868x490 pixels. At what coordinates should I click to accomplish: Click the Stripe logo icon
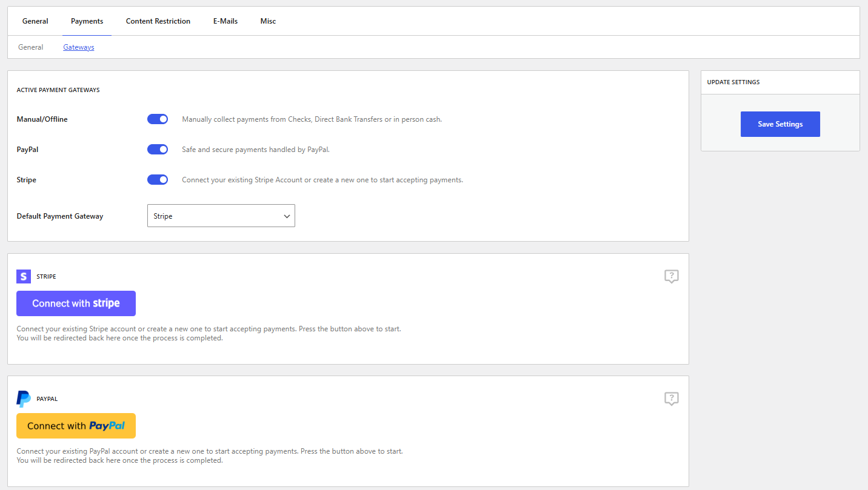coord(24,277)
